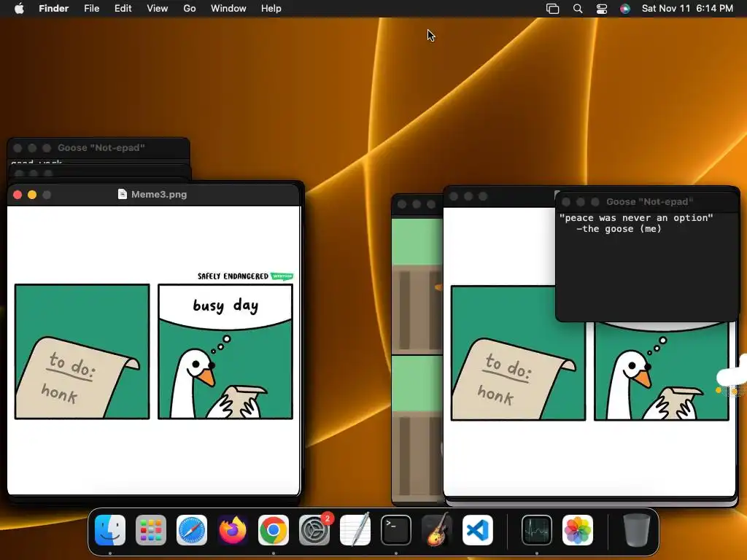Image resolution: width=747 pixels, height=560 pixels.
Task: Click the right Goose "Not-epad" window title
Action: [x=649, y=202]
